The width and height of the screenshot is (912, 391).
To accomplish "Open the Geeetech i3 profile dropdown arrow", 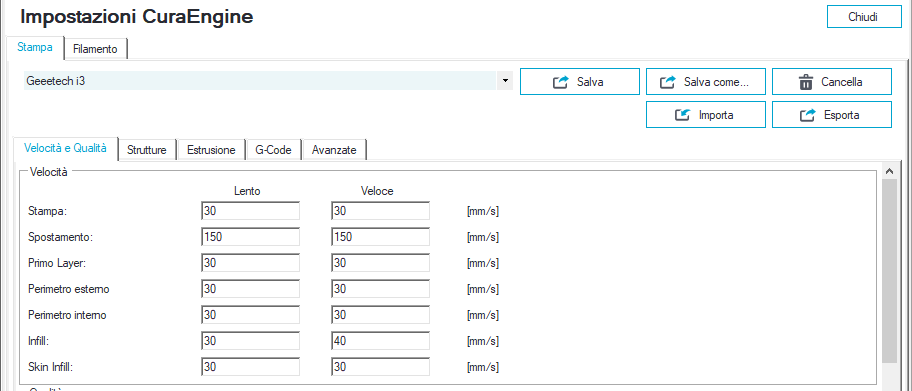I will point(504,81).
